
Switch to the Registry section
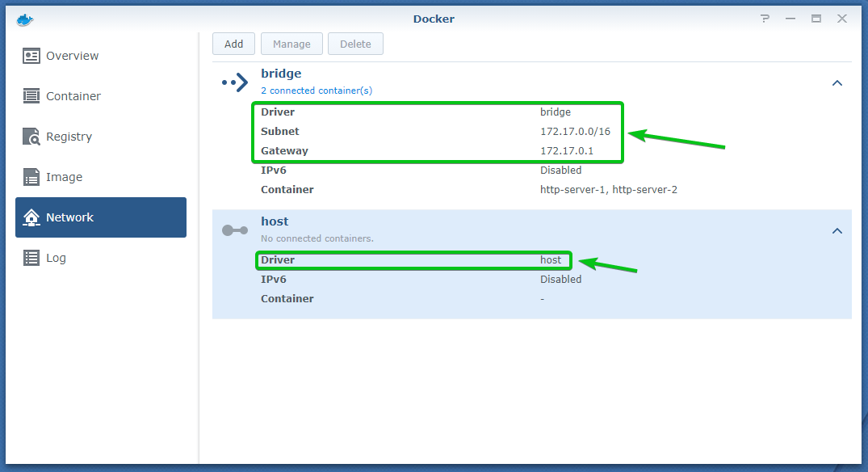coord(101,137)
